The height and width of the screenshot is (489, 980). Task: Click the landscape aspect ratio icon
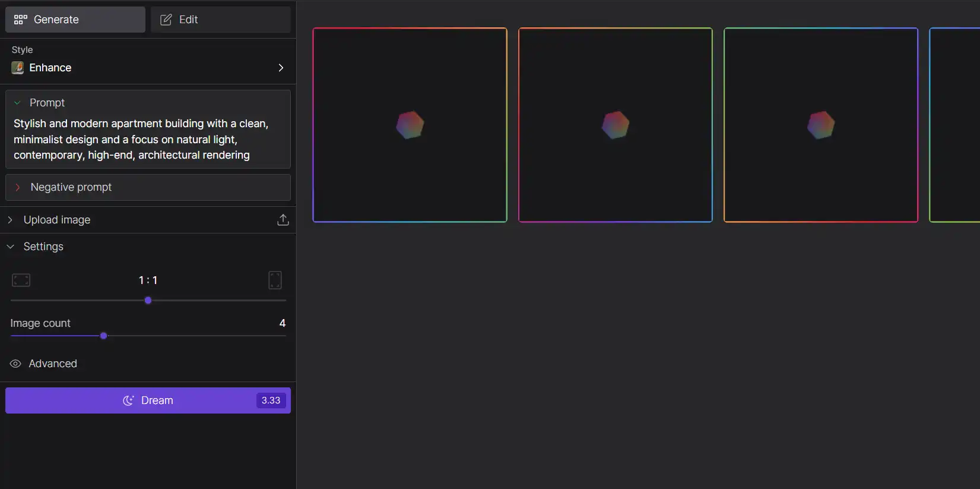pyautogui.click(x=21, y=280)
